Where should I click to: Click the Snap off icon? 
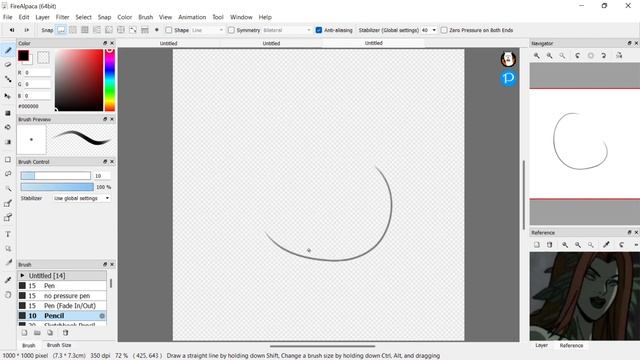pos(61,30)
